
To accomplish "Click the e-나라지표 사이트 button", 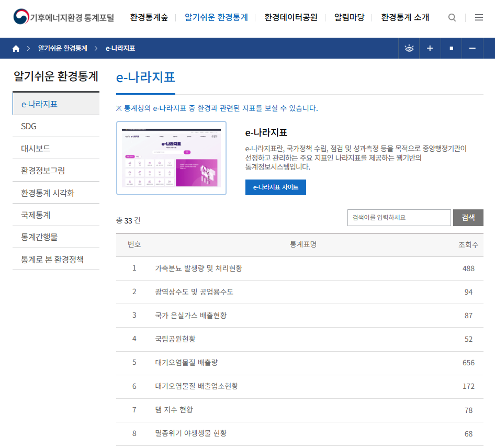I will [275, 187].
